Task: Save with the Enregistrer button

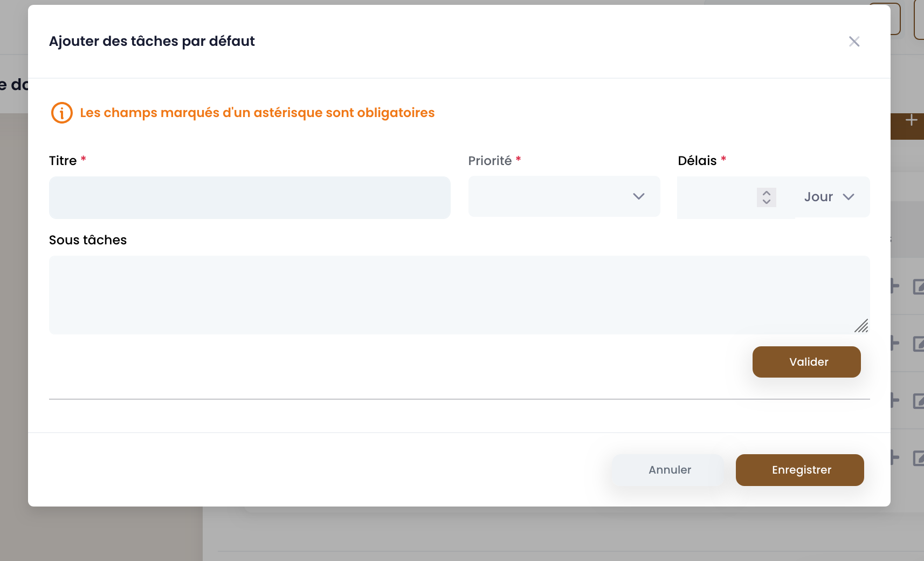Action: coord(800,470)
